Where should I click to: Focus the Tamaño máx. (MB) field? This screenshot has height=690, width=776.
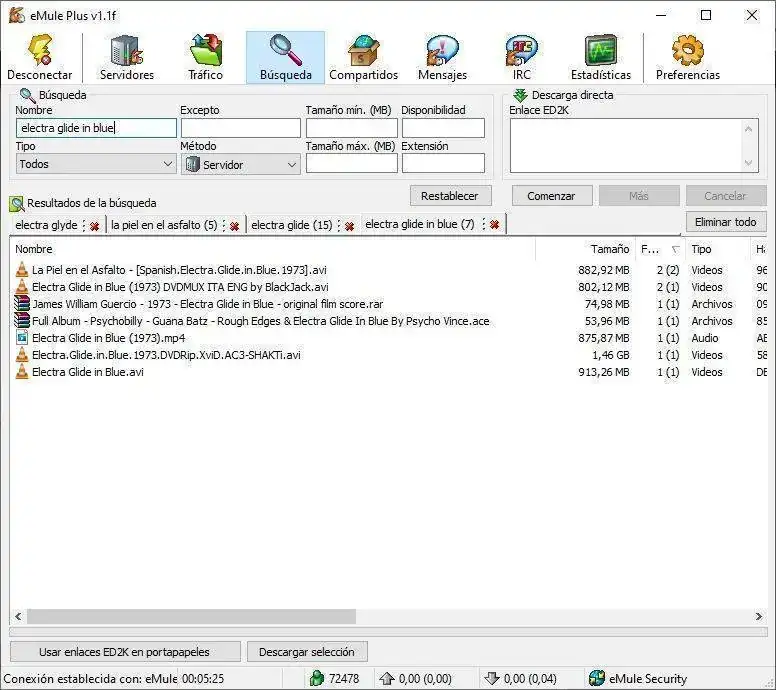(x=351, y=163)
